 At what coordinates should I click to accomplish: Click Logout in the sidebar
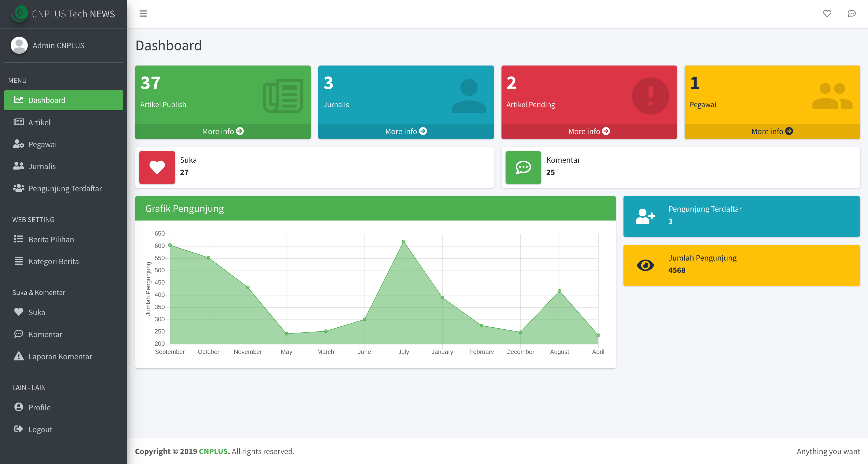(x=40, y=429)
